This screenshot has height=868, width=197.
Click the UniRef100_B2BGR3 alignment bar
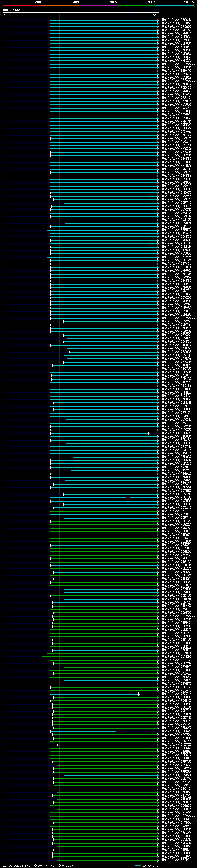click(100, 433)
